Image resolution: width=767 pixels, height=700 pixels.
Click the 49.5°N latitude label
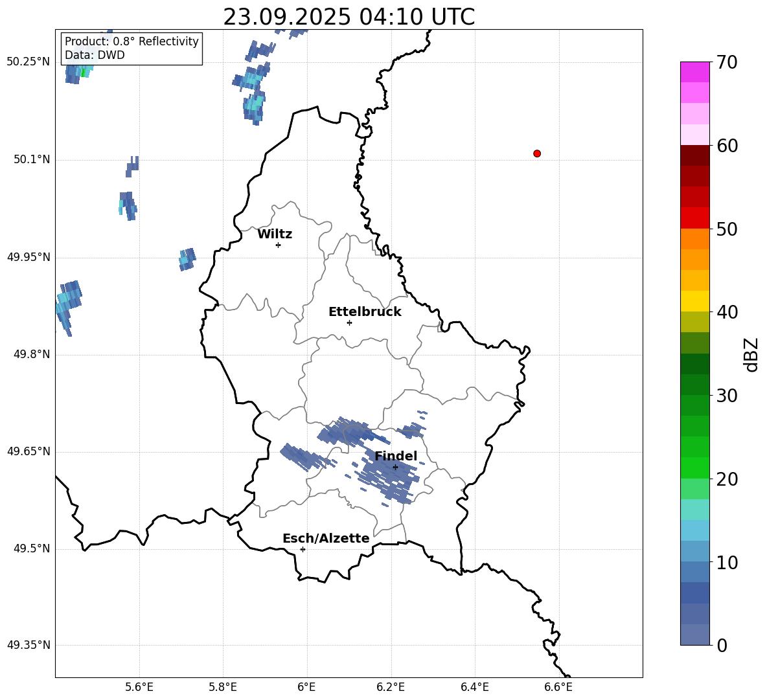(x=31, y=548)
